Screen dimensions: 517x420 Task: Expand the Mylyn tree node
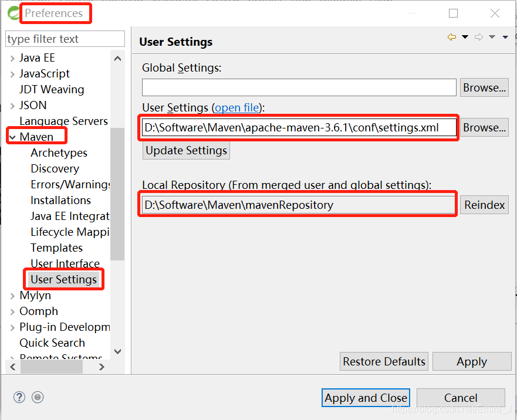click(12, 296)
